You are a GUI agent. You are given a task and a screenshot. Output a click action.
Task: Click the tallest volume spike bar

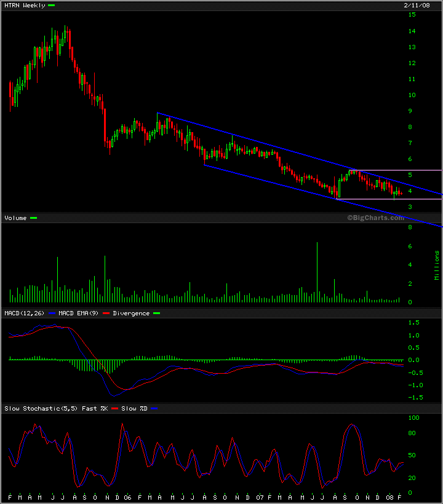pyautogui.click(x=317, y=272)
